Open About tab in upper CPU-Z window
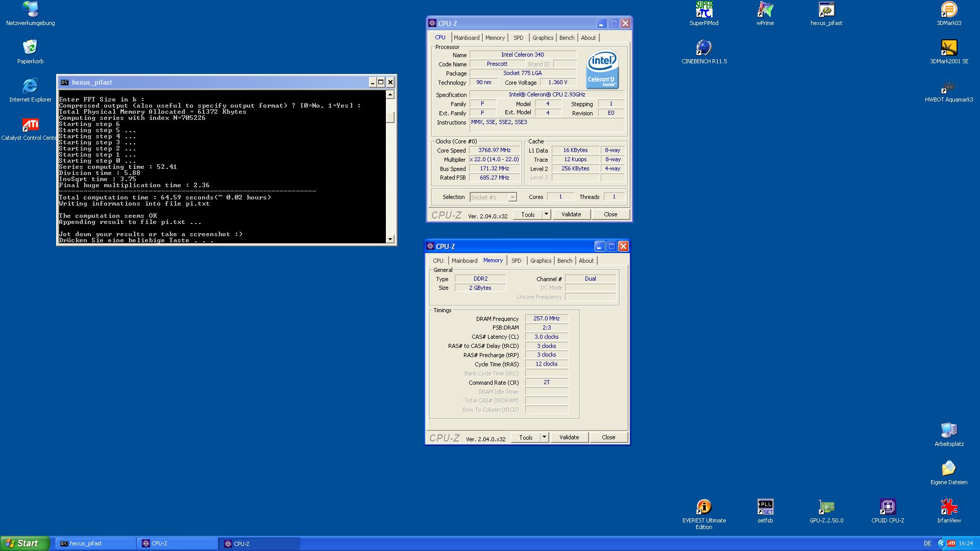This screenshot has height=551, width=980. (589, 38)
